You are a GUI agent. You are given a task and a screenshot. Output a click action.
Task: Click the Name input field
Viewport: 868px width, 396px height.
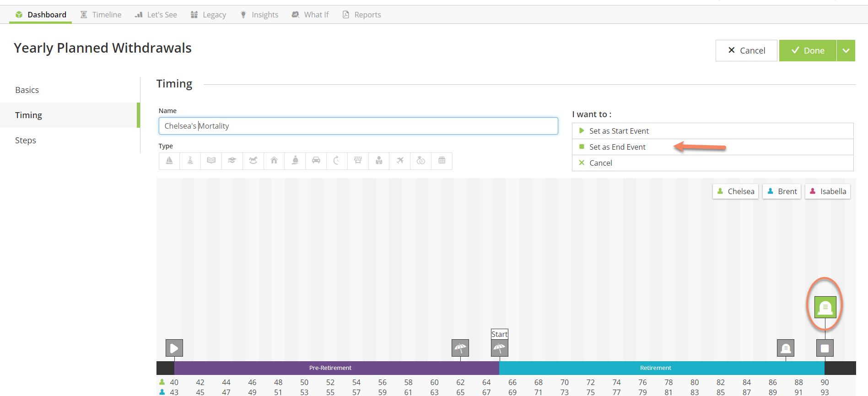pos(358,126)
